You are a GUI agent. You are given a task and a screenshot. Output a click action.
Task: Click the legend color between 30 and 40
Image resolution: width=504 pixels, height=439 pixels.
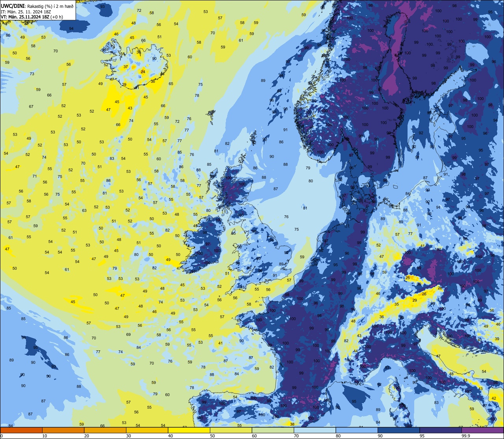pyautogui.click(x=147, y=430)
